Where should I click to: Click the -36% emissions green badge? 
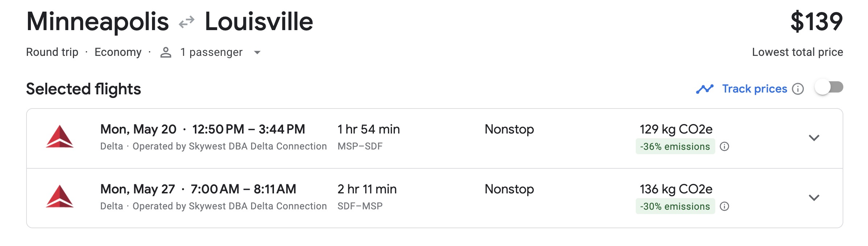click(675, 147)
